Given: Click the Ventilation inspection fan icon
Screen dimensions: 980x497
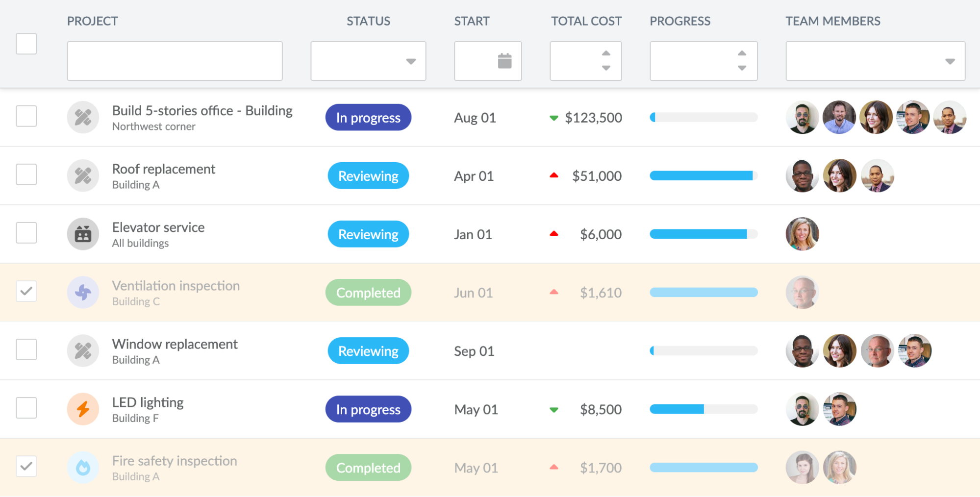Looking at the screenshot, I should click(83, 293).
